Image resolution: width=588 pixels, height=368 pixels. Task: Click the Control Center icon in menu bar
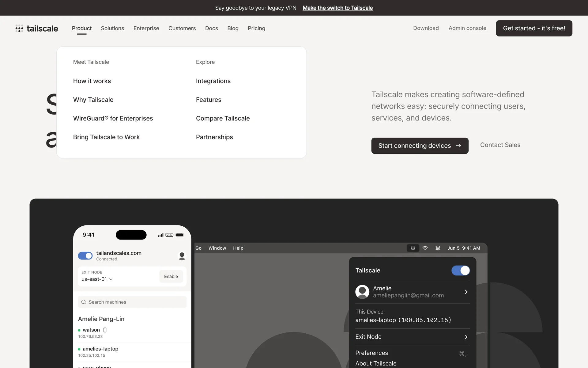coord(438,248)
